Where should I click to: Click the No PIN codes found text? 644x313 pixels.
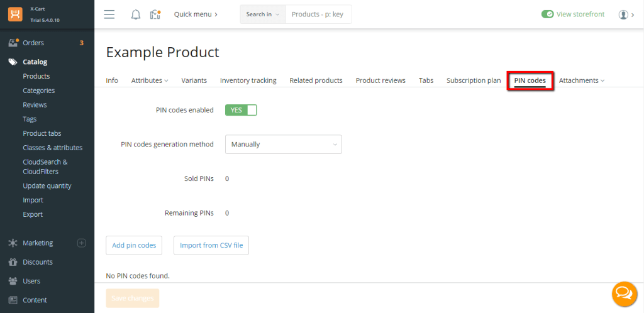[138, 276]
